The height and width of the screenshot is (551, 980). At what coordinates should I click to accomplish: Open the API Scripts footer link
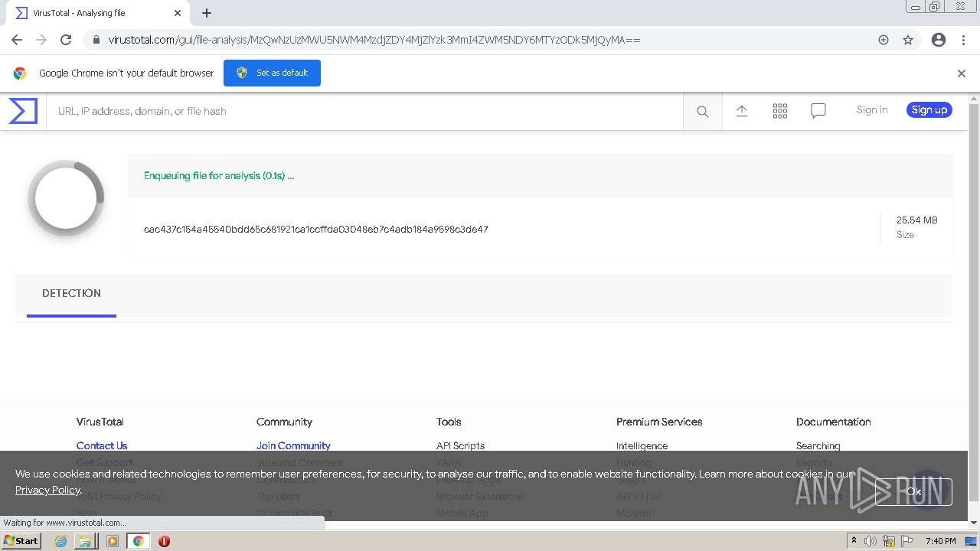pos(460,446)
